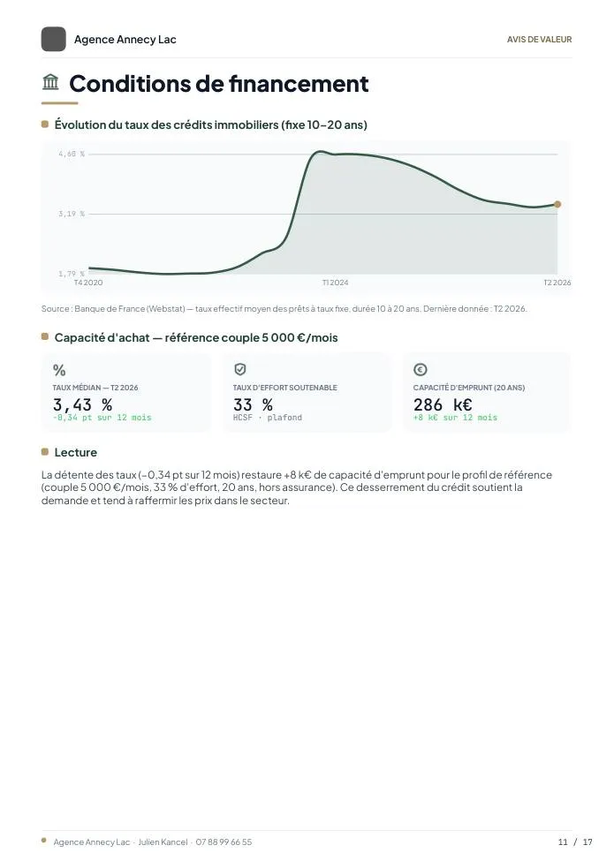This screenshot has width=614, height=868.
Task: Click the footer bullet before Agence Annecy Lac
Action: coord(44,841)
